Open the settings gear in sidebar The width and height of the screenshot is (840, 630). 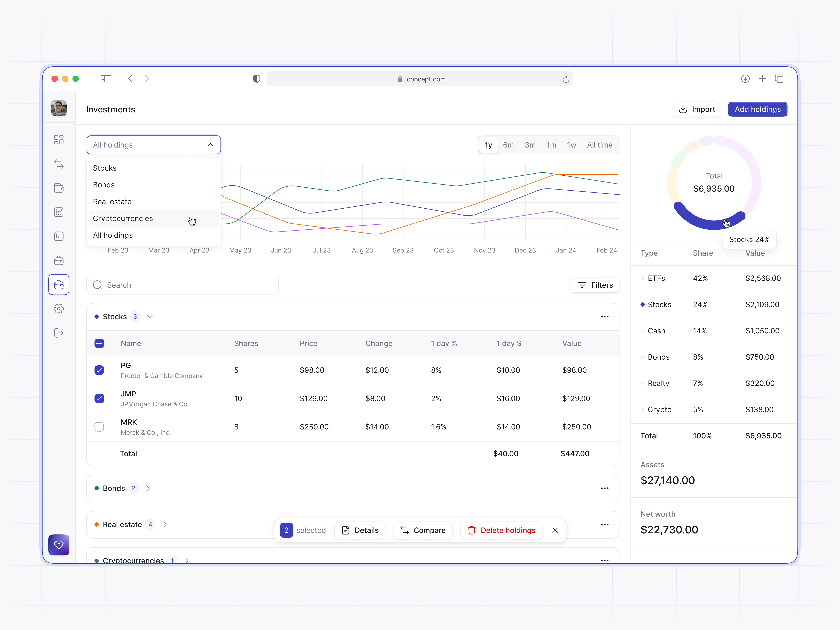[x=58, y=309]
